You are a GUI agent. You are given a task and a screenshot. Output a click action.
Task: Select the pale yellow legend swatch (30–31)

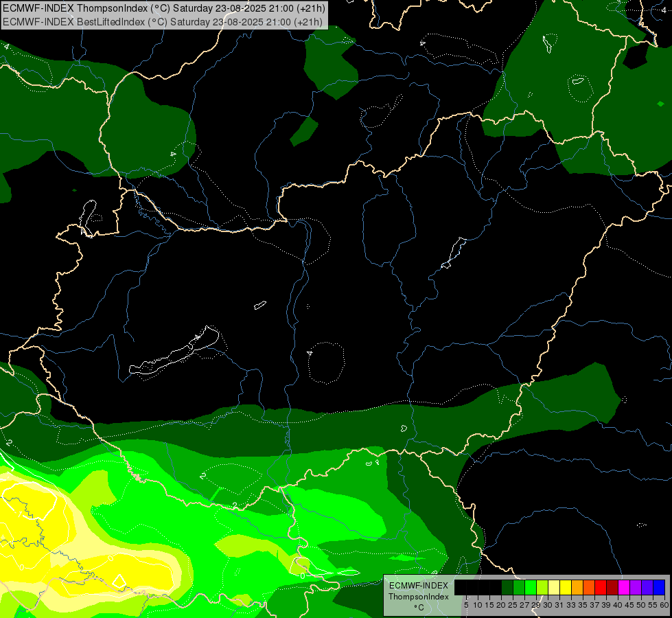554,587
